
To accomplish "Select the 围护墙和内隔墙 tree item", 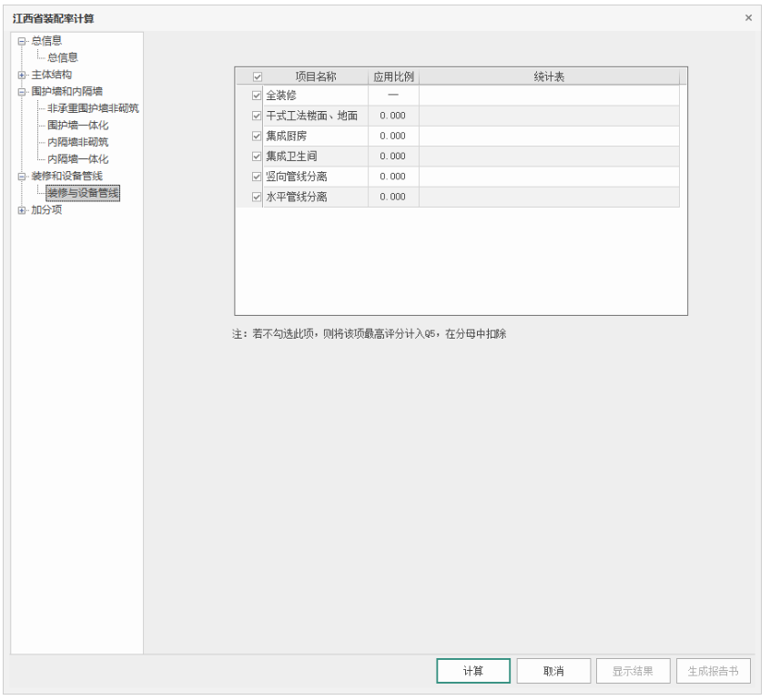I will 66,91.
